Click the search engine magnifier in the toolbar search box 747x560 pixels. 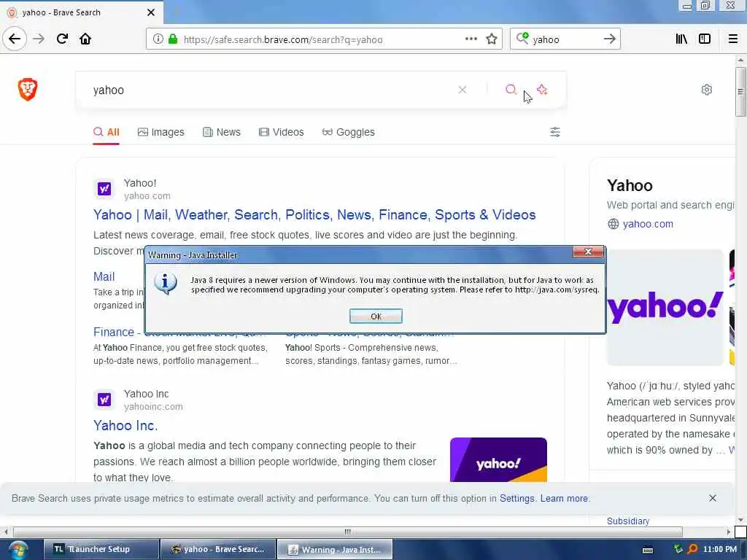tap(522, 39)
